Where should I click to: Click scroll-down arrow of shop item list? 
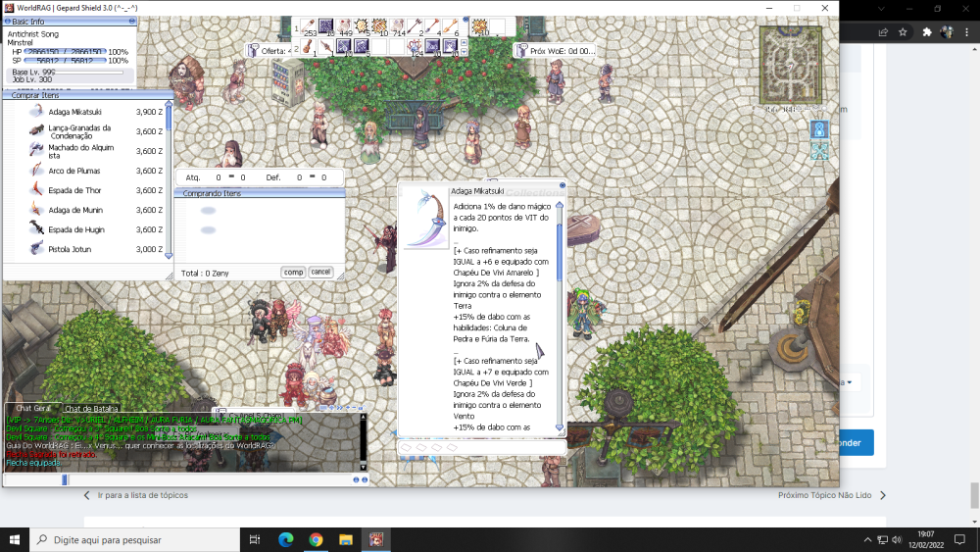[x=169, y=255]
